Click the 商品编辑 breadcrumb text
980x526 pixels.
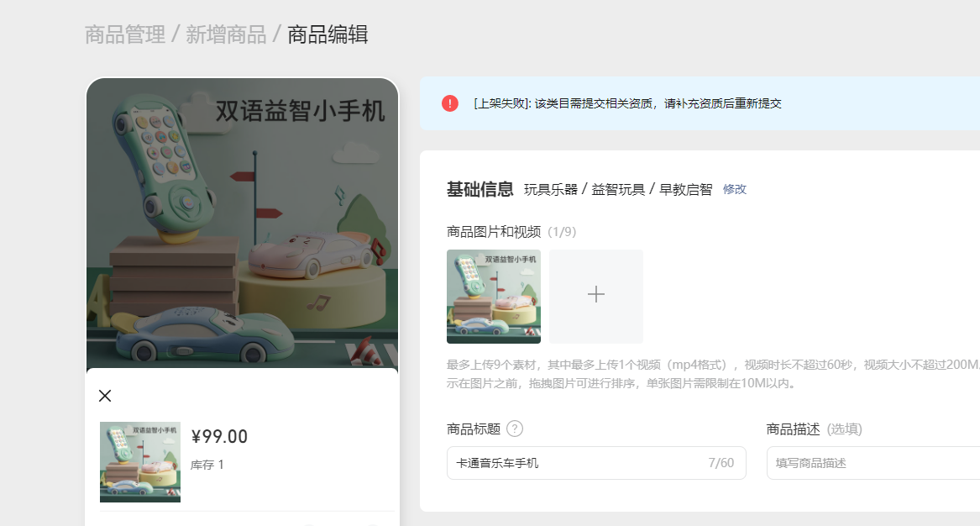[x=328, y=34]
